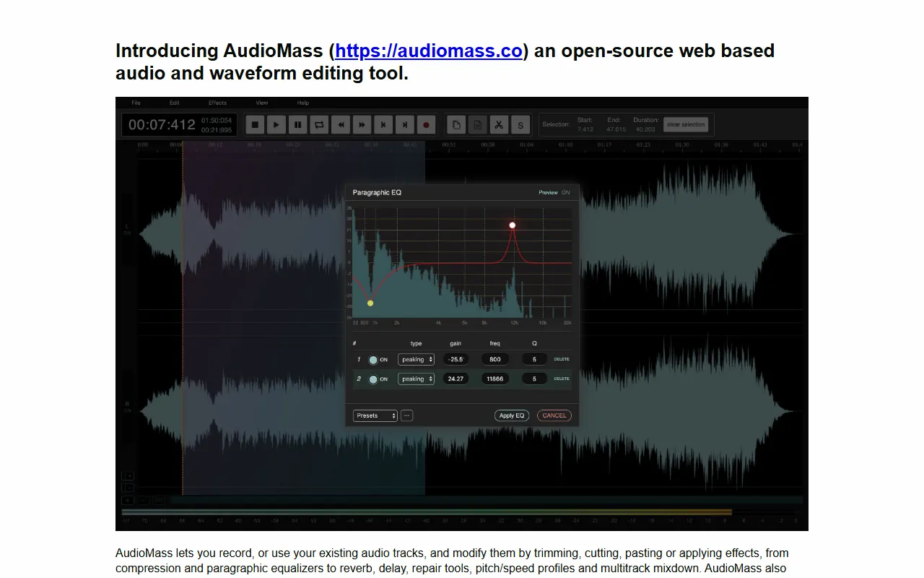Open band 2 type dropdown (peaking)
Viewport: 924px width, 578px height.
pyautogui.click(x=416, y=379)
